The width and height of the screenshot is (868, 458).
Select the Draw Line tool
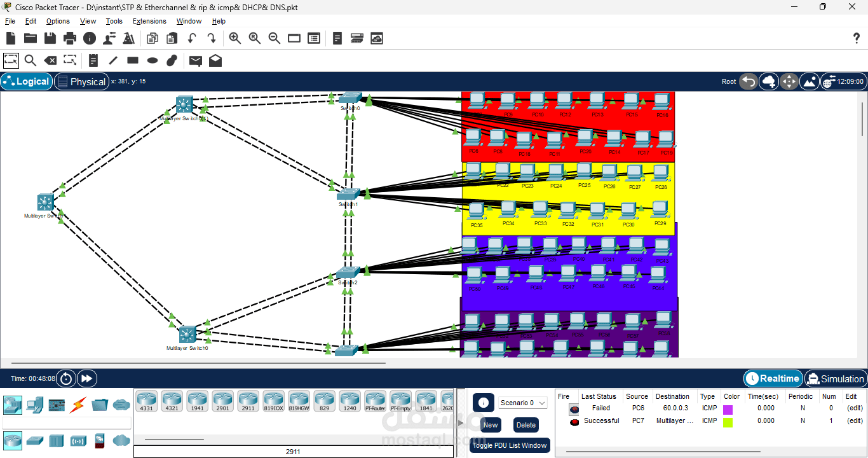(112, 60)
